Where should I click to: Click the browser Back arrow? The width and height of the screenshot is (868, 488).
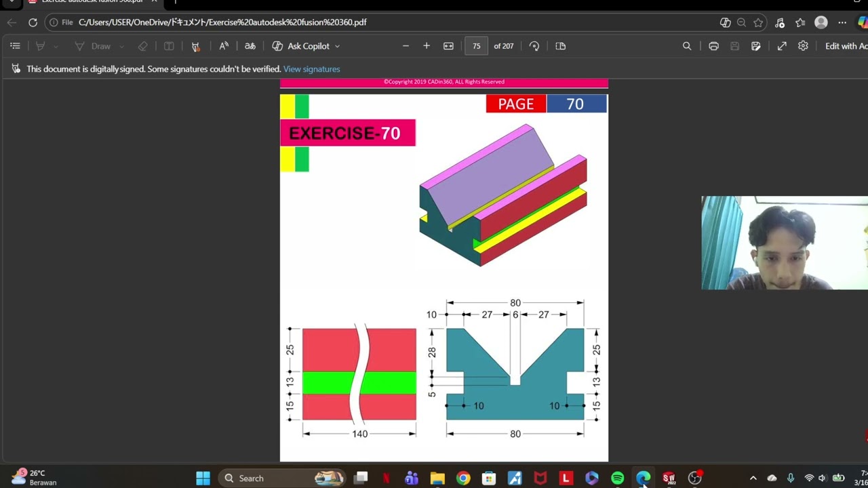tap(12, 22)
